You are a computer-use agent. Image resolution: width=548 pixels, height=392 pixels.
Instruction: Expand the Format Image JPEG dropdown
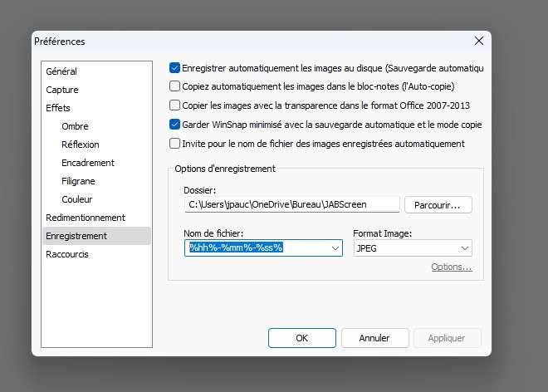point(463,247)
